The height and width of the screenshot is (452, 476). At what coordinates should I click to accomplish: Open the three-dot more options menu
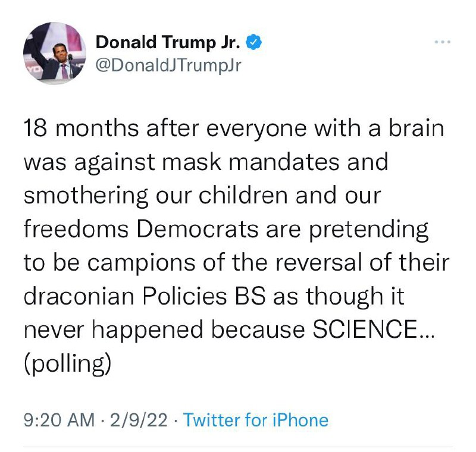pos(442,42)
